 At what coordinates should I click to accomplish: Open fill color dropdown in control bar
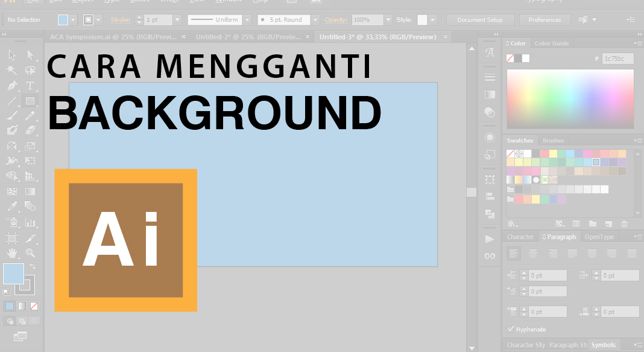73,20
